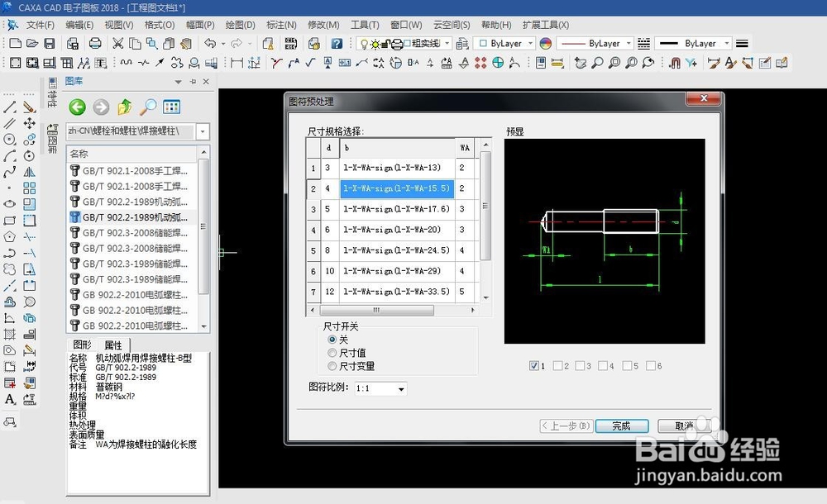
Task: Click the Undo arrow icon
Action: click(x=210, y=43)
